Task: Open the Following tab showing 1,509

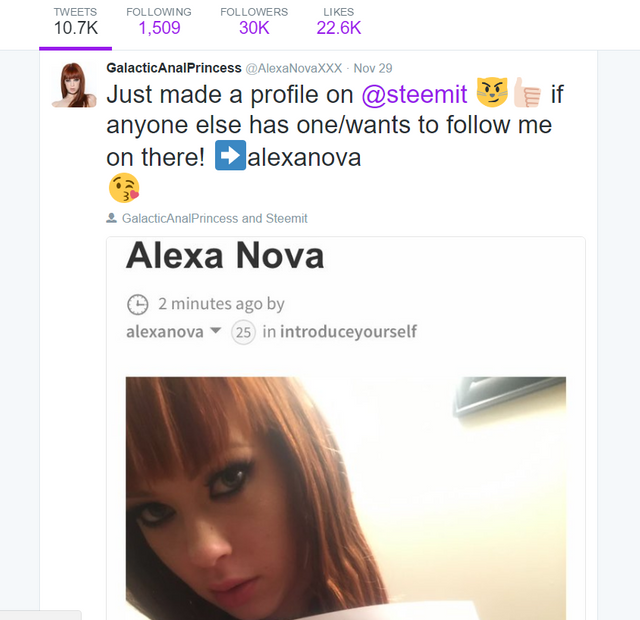Action: 159,22
